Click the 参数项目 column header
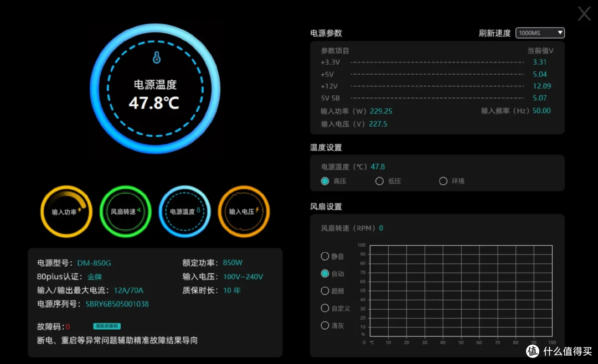This screenshot has height=364, width=598. (x=335, y=51)
